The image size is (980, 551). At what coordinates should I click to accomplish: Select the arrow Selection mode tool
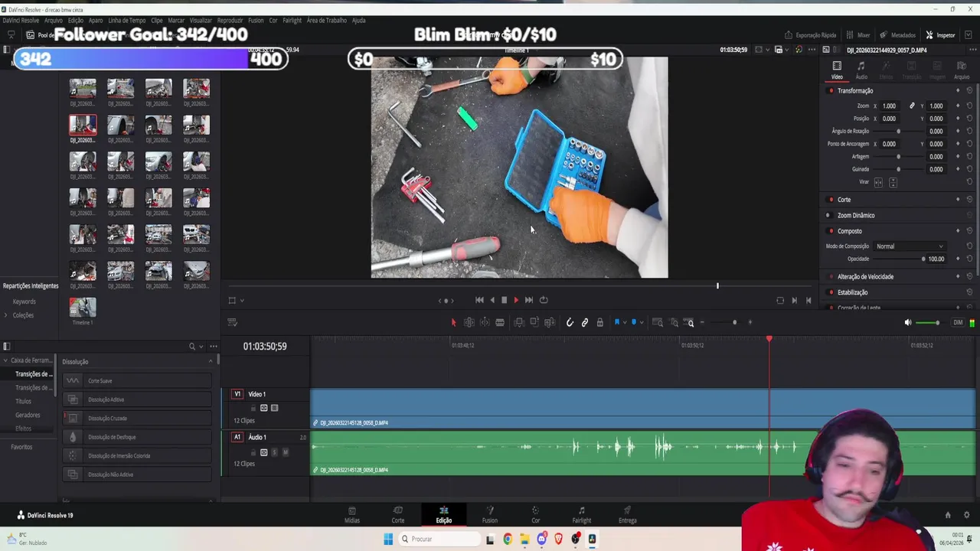[x=453, y=323]
